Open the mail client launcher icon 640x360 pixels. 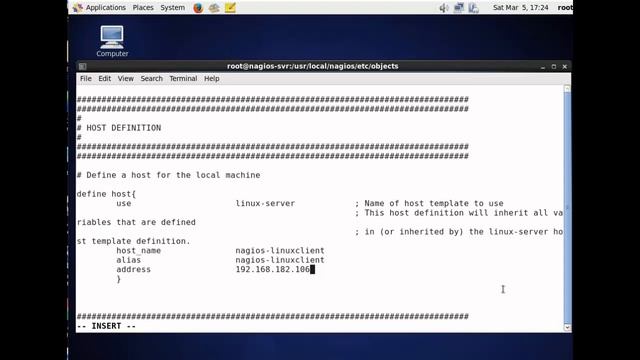pos(214,7)
